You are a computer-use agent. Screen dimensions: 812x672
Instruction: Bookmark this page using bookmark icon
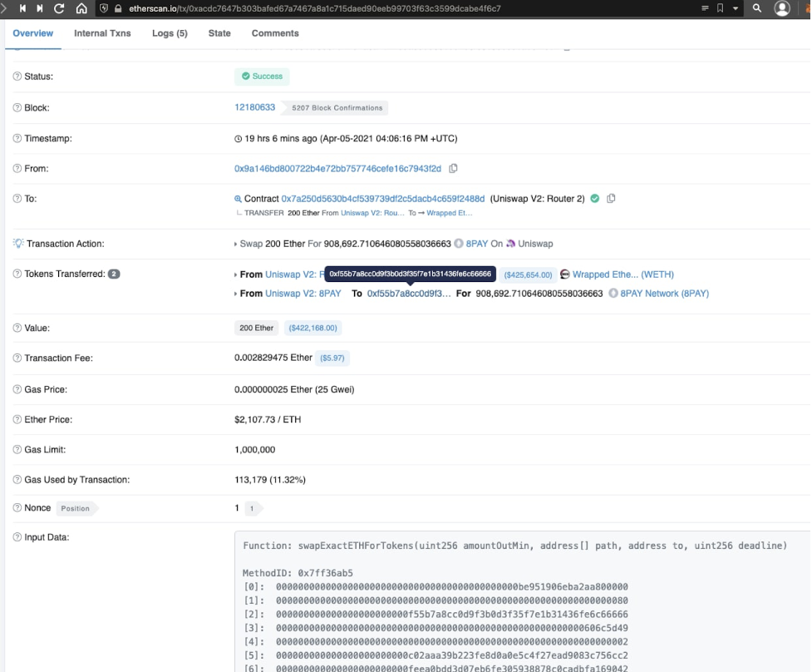pyautogui.click(x=720, y=8)
